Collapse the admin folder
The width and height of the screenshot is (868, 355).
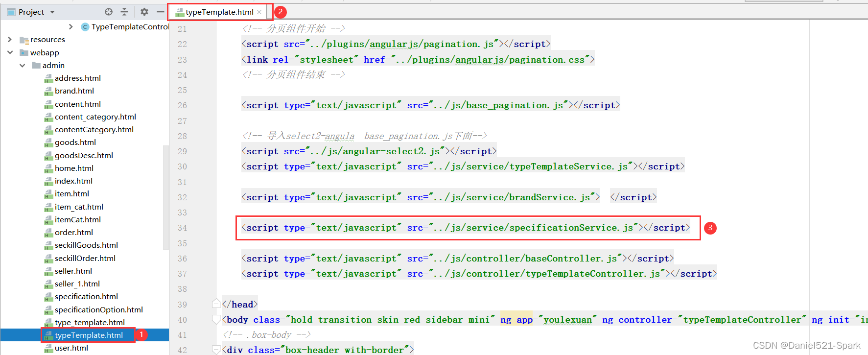[22, 65]
